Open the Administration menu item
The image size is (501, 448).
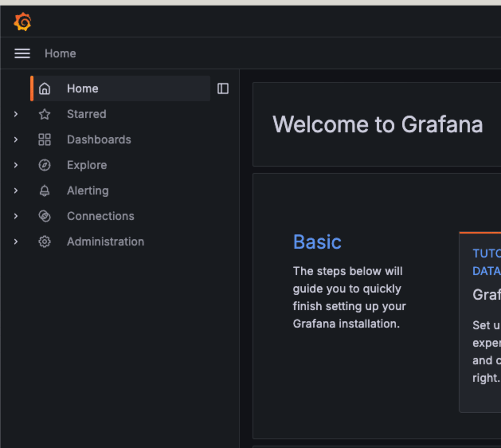pos(106,242)
